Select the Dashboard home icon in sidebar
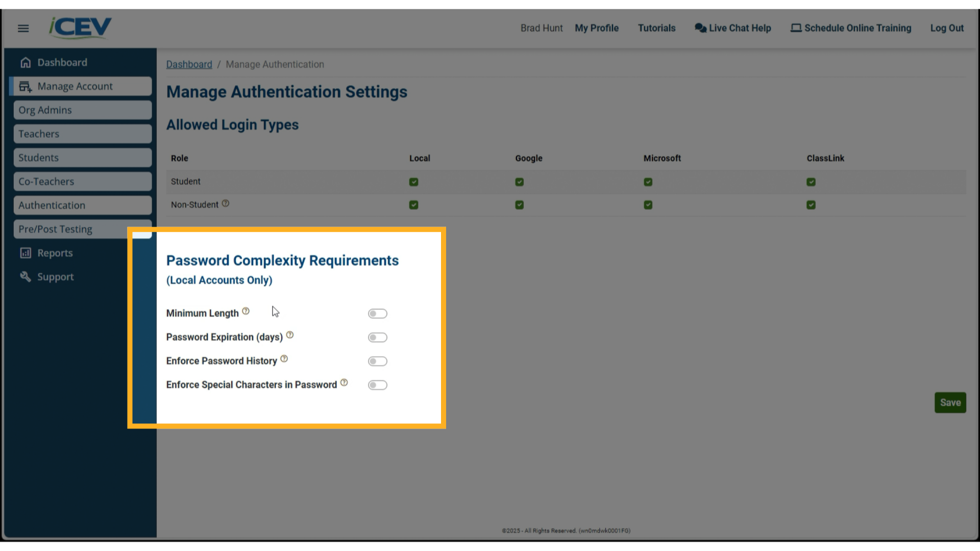Viewport: 980px width, 551px height. click(26, 62)
